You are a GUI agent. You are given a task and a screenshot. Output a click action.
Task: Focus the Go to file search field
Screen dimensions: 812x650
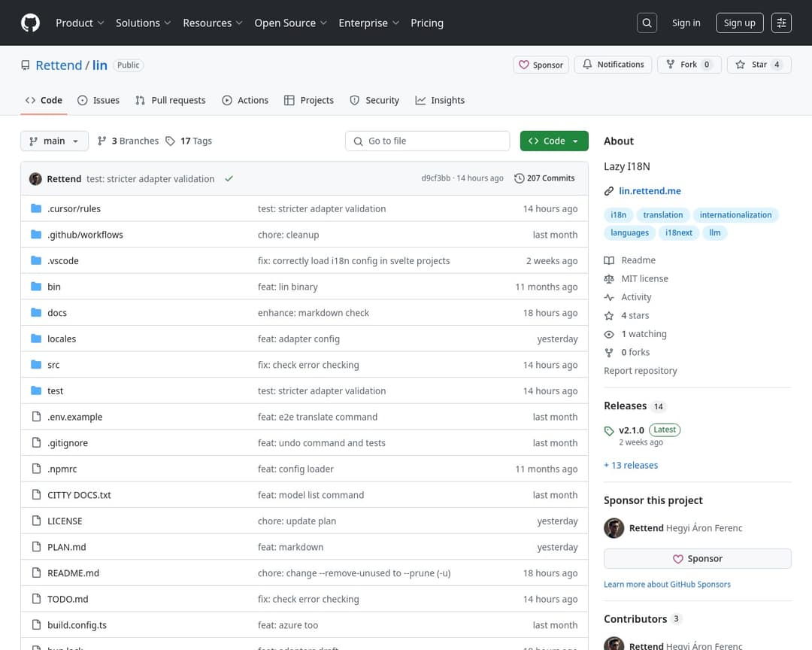(x=427, y=141)
